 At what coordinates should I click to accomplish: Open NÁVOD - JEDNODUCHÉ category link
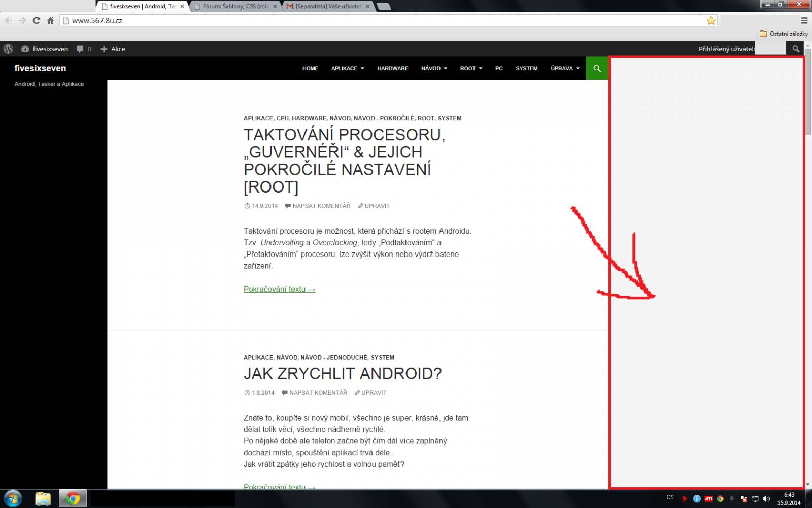click(x=334, y=357)
